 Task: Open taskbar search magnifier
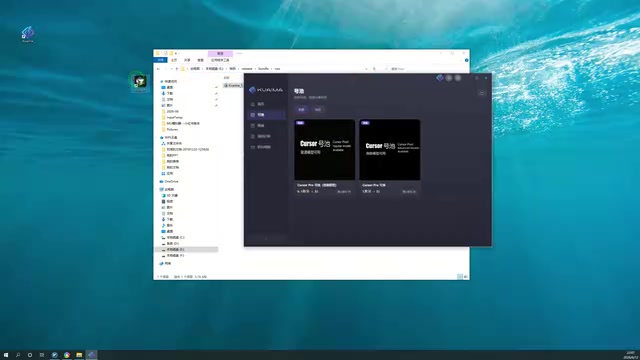pos(18,355)
